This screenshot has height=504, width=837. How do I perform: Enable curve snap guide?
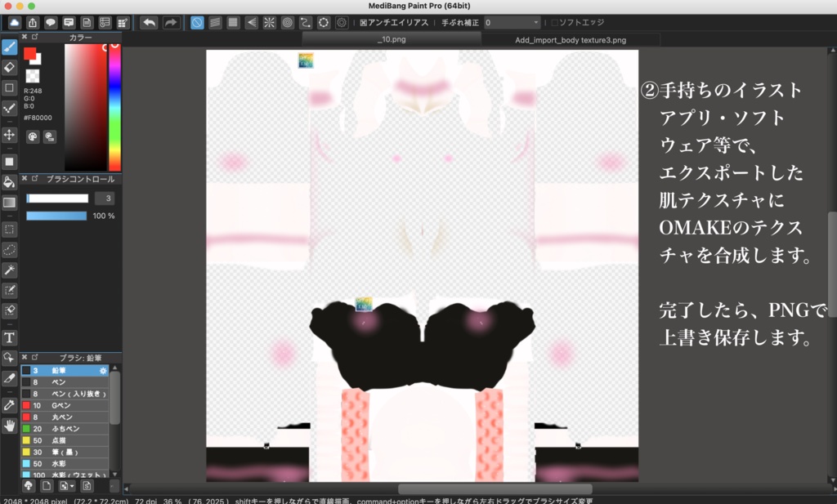(306, 22)
